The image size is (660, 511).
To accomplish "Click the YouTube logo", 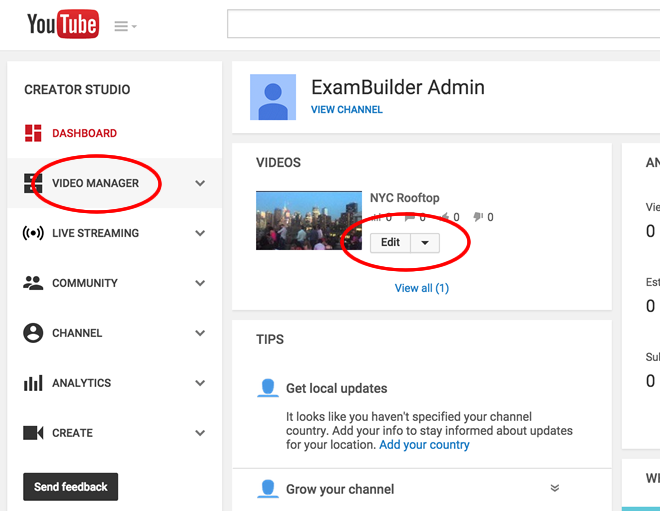I will [x=62, y=24].
